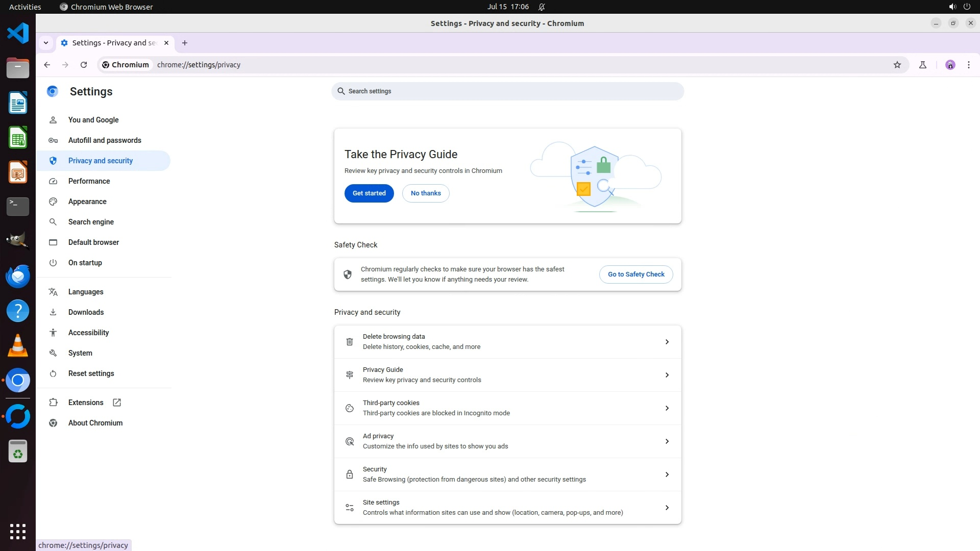This screenshot has width=980, height=551.
Task: Expand the Delete browsing data row
Action: pyautogui.click(x=667, y=342)
